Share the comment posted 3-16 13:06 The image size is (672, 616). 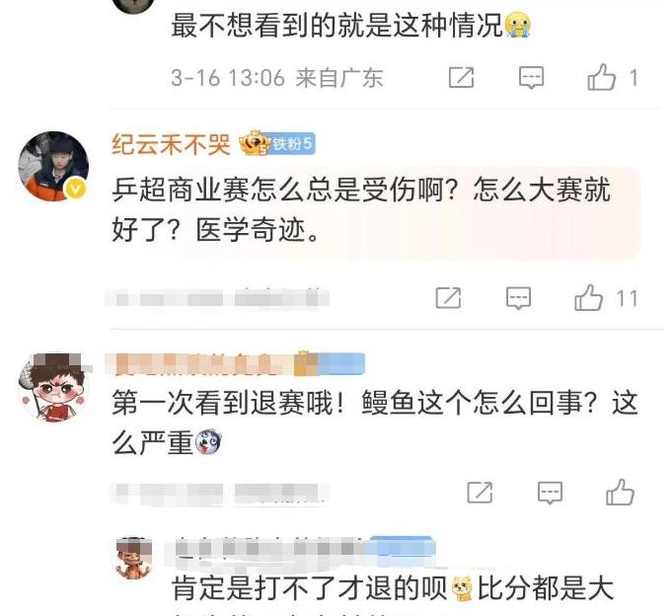[461, 78]
